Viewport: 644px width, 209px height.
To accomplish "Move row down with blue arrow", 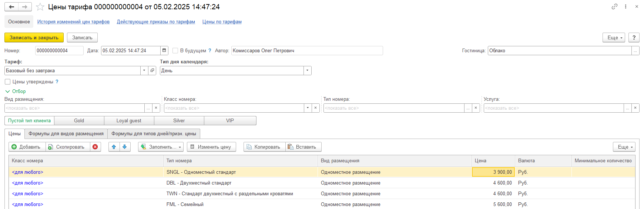I will 125,147.
